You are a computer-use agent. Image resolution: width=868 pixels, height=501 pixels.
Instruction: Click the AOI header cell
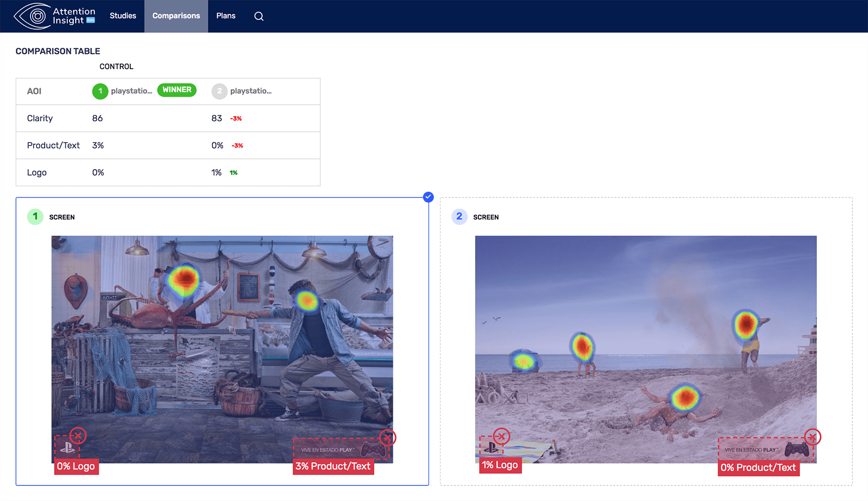click(x=34, y=91)
